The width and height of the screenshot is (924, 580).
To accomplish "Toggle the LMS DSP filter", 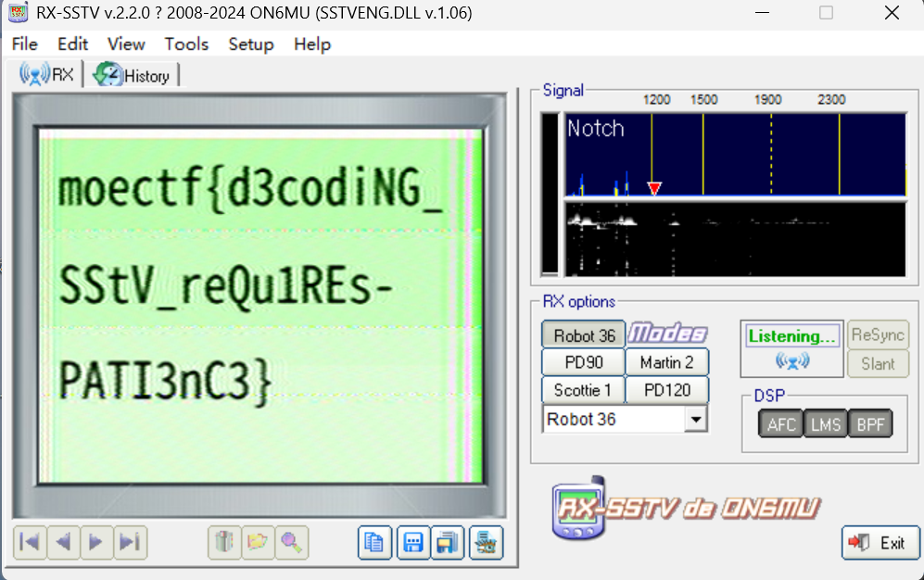I will coord(826,424).
